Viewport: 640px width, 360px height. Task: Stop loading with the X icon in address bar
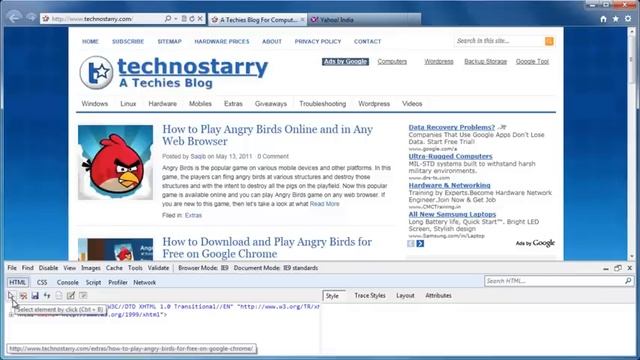coord(200,19)
